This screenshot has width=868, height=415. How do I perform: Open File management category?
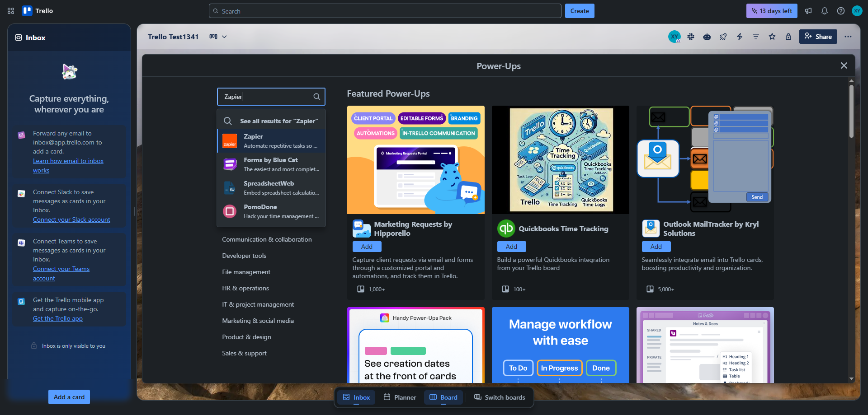246,272
